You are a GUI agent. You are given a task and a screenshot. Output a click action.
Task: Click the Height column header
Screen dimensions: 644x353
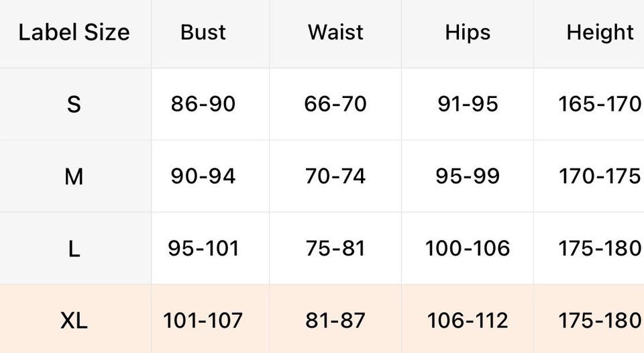click(600, 33)
